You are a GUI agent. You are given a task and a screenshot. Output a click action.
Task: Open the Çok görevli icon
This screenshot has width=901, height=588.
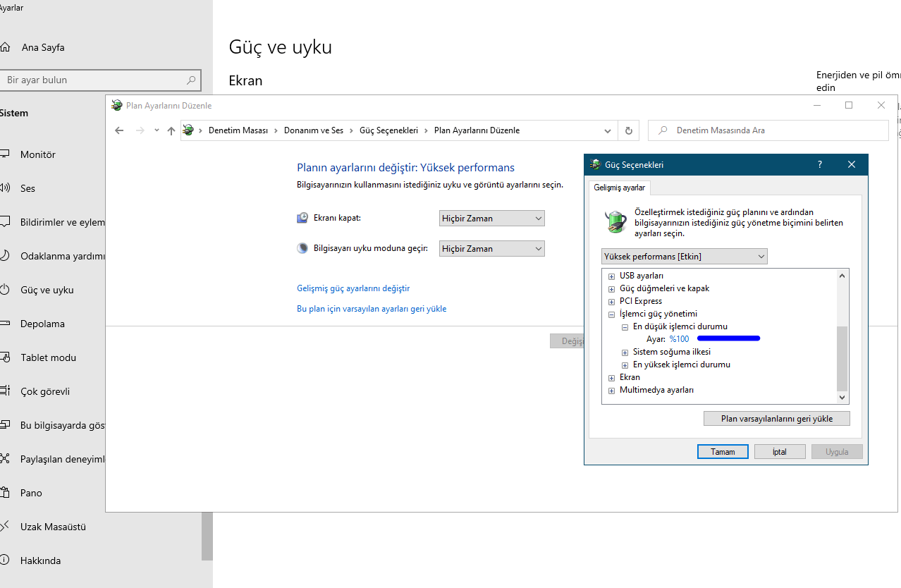click(x=5, y=391)
